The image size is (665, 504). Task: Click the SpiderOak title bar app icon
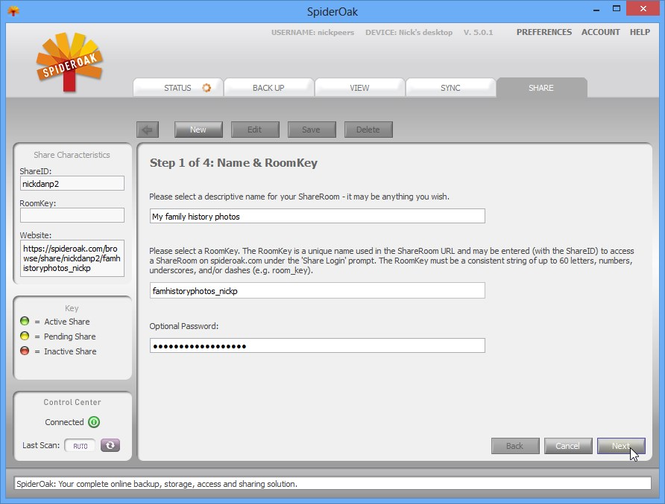click(x=13, y=11)
